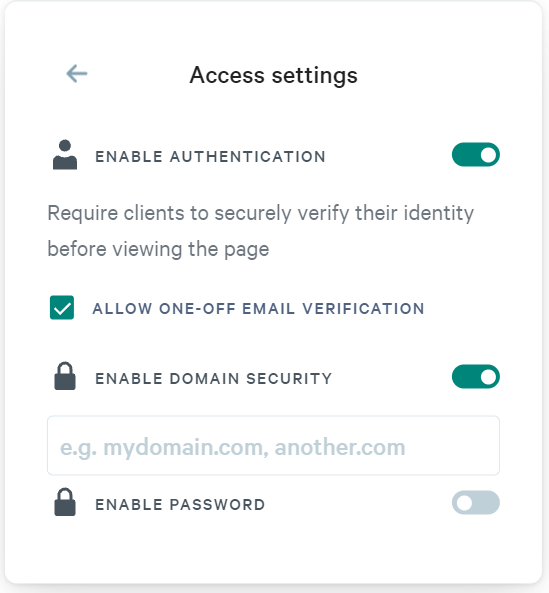Click the Enable Domain Security label text
Screen dimensions: 549x593
(214, 379)
